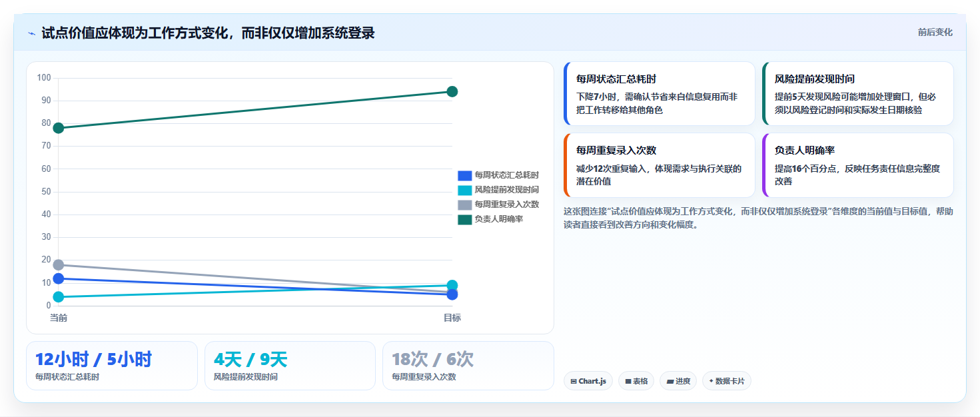
Task: Open the 每周状态汇总耗时 info card heading
Action: 616,79
